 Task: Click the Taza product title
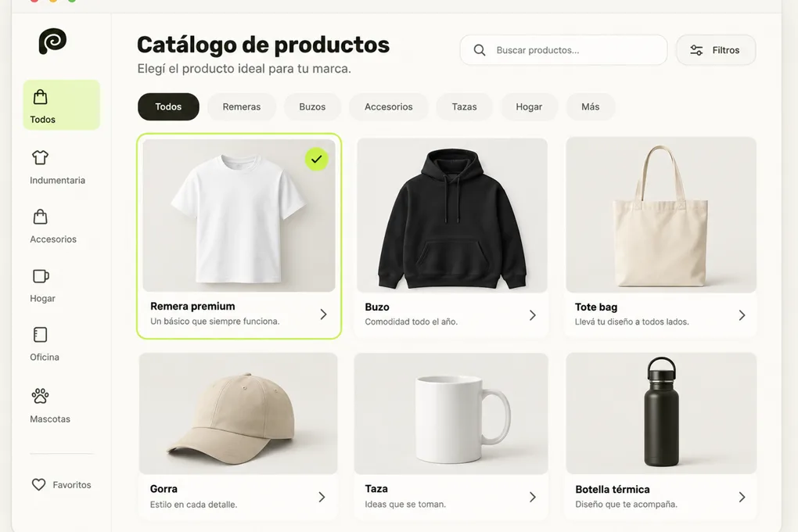coord(376,489)
